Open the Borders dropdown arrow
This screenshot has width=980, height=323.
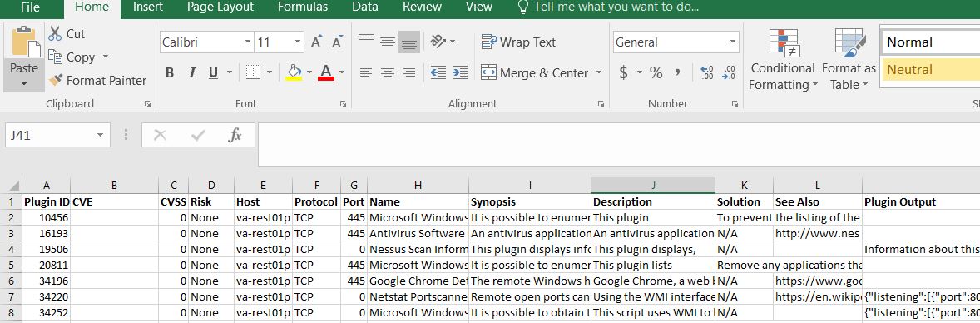tap(270, 72)
